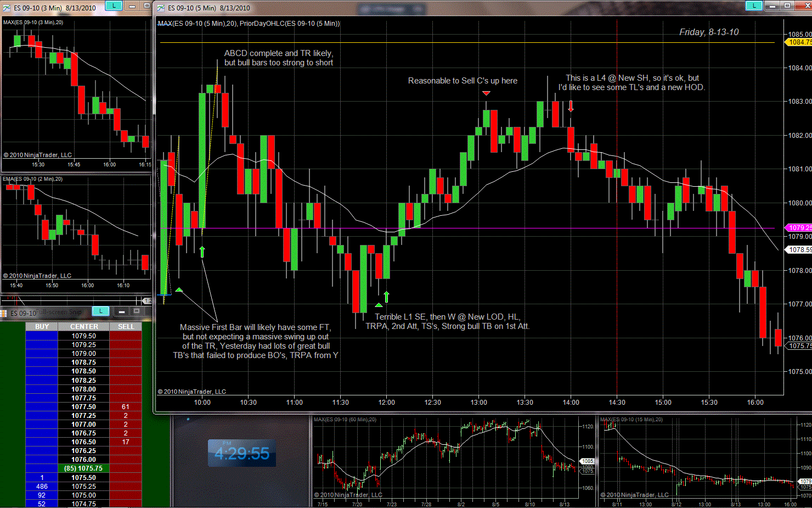
Task: Click the sell cell at price 1077.50
Action: click(x=126, y=407)
